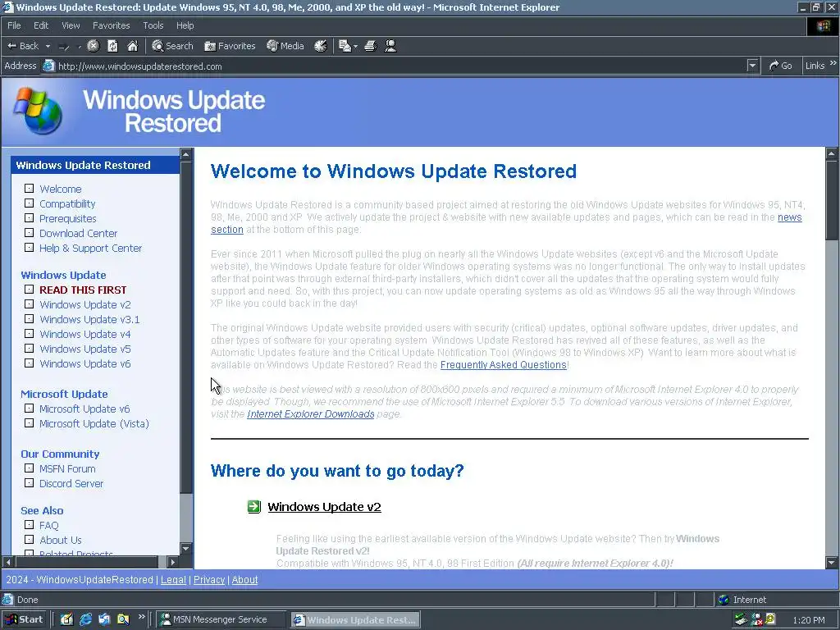
Task: Click the yellow tray icon near clock
Action: click(x=770, y=619)
